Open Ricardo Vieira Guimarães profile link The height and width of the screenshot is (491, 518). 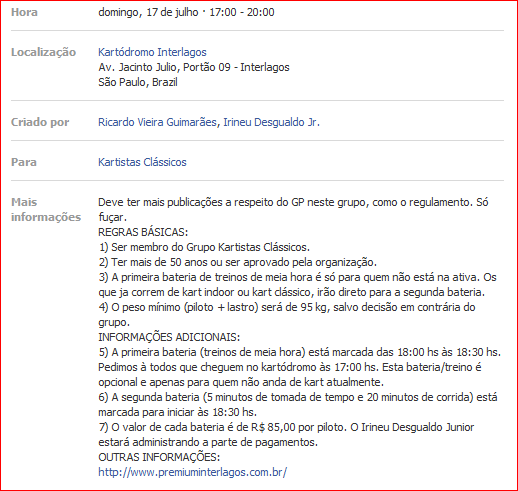pos(157,122)
